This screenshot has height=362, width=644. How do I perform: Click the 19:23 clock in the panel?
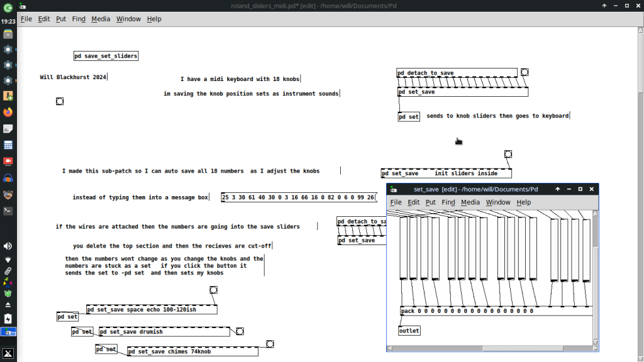coord(8,21)
